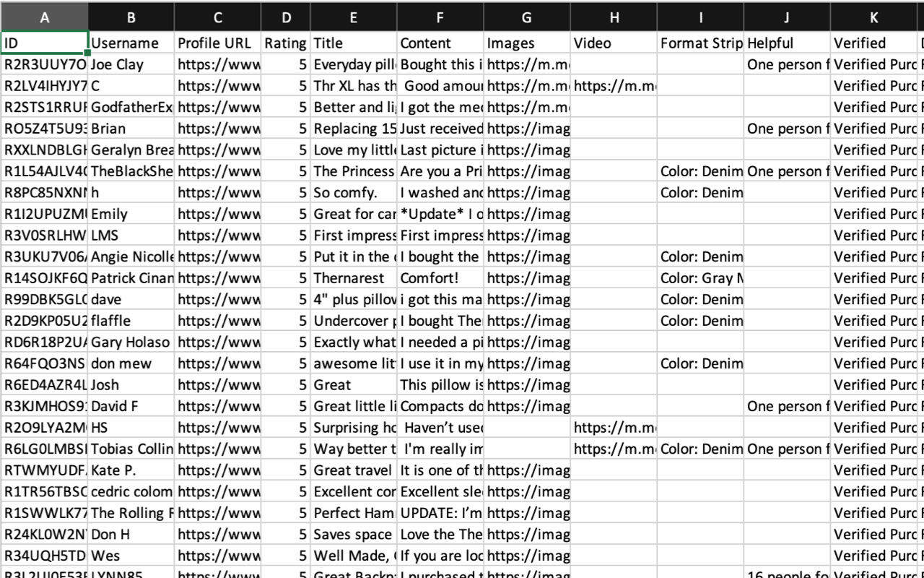This screenshot has height=578, width=924.
Task: Select the Format Strip header cell
Action: click(x=700, y=43)
